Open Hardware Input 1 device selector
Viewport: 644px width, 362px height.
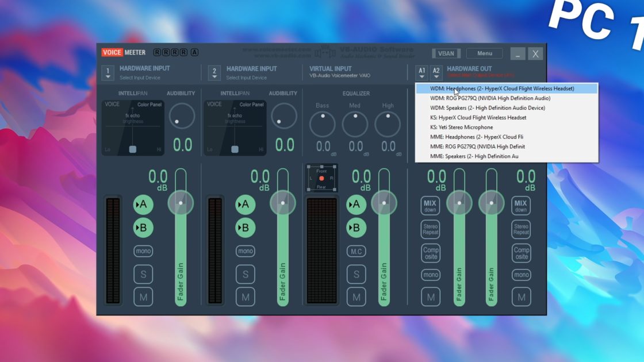[x=108, y=72]
